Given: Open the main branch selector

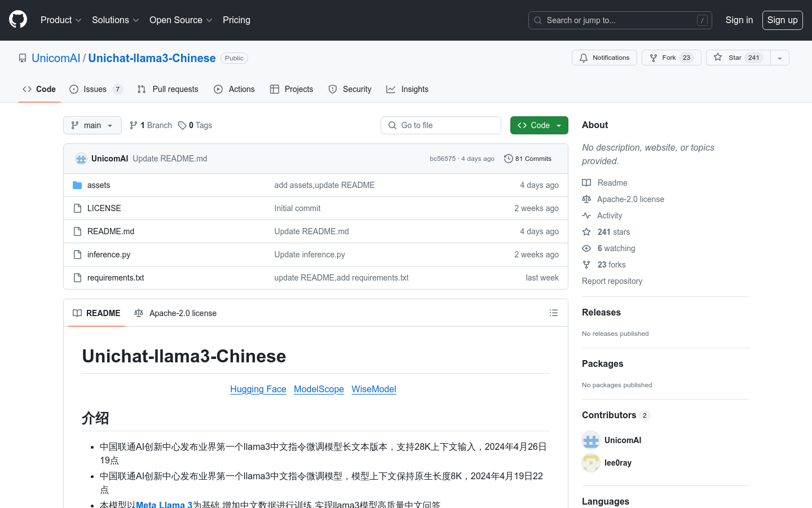Looking at the screenshot, I should click(92, 125).
